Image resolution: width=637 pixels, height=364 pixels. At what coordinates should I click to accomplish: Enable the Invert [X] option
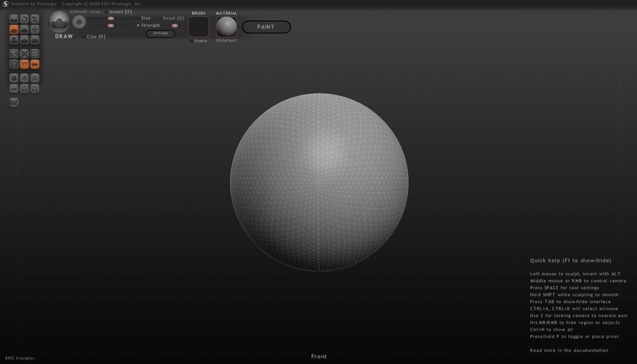tap(107, 12)
